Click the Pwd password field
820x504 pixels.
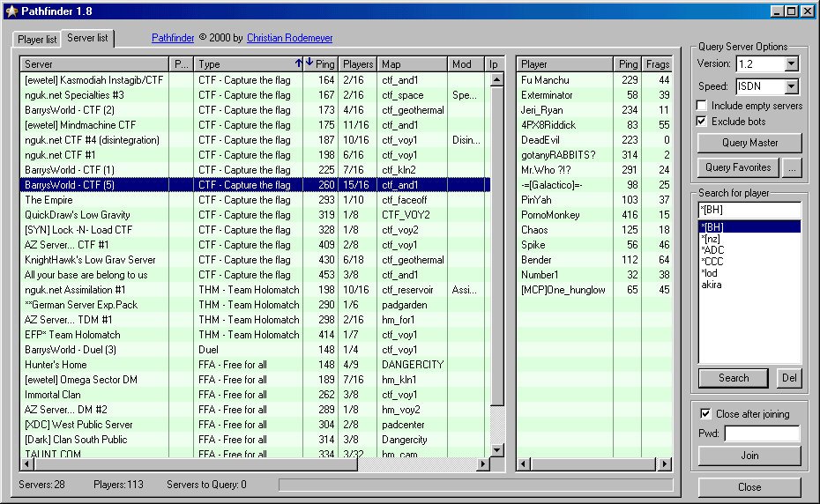click(763, 434)
